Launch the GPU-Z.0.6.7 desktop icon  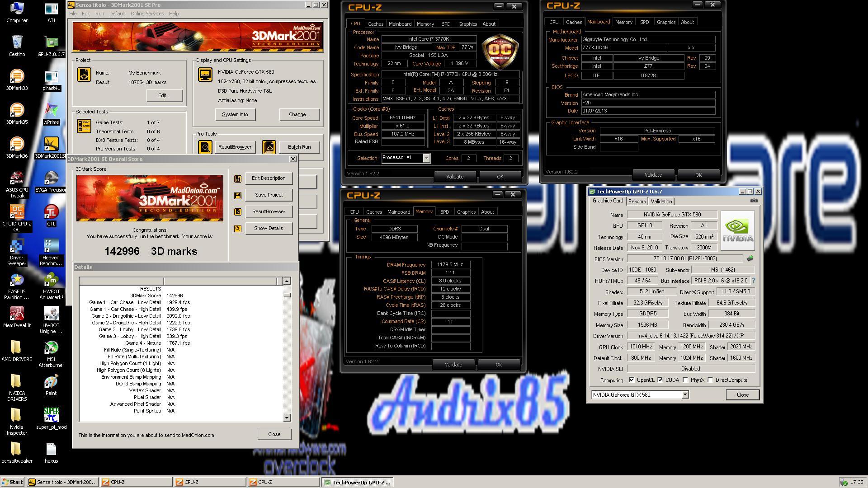pyautogui.click(x=51, y=46)
